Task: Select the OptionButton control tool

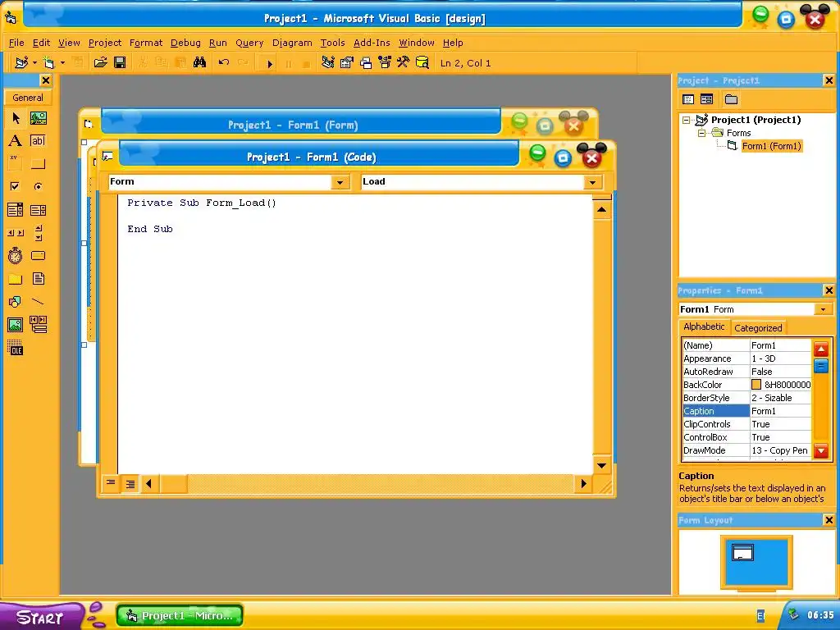Action: pos(38,186)
